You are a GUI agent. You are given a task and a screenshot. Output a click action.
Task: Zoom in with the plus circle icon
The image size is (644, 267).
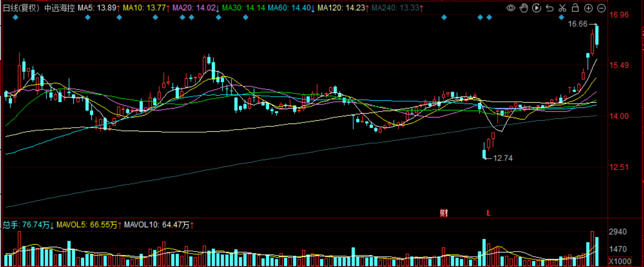coord(588,8)
